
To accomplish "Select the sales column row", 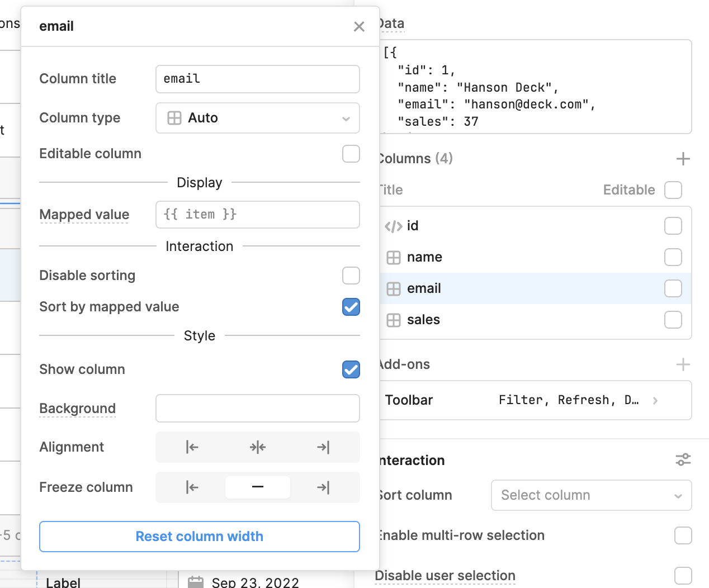I will (x=536, y=320).
